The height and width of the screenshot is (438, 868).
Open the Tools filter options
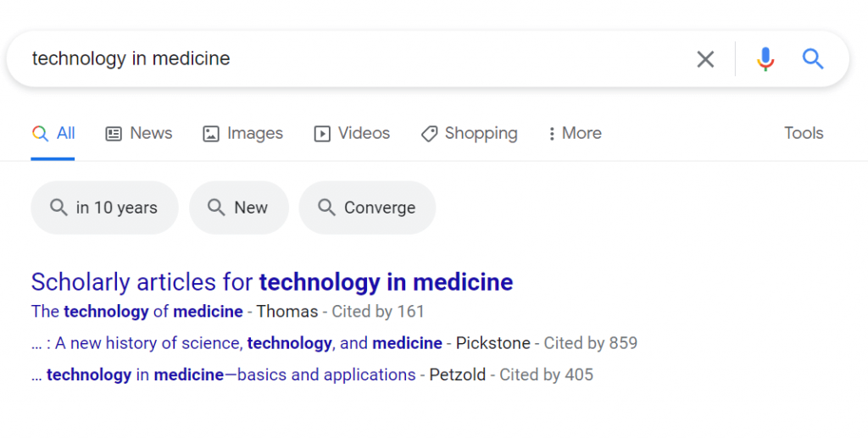[x=804, y=133]
